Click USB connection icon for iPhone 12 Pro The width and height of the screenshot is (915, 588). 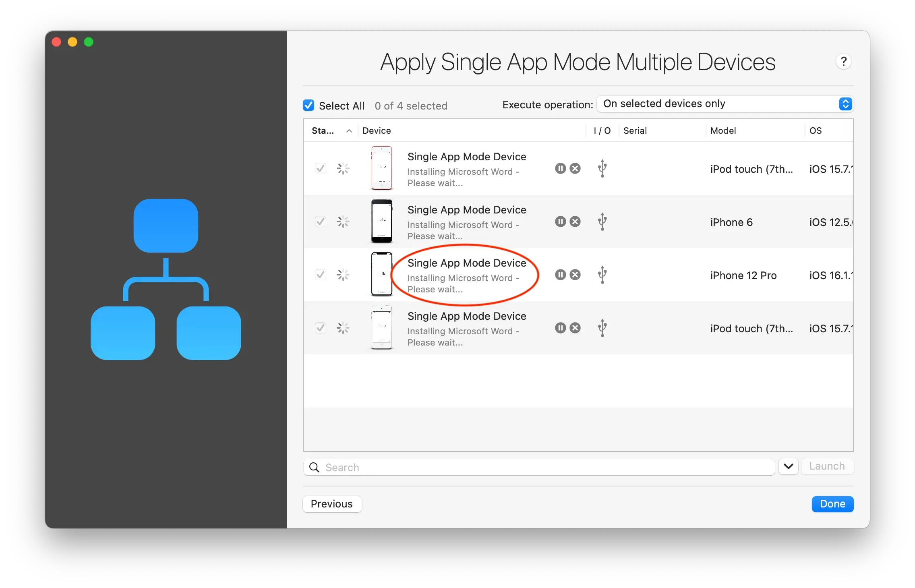pos(602,275)
